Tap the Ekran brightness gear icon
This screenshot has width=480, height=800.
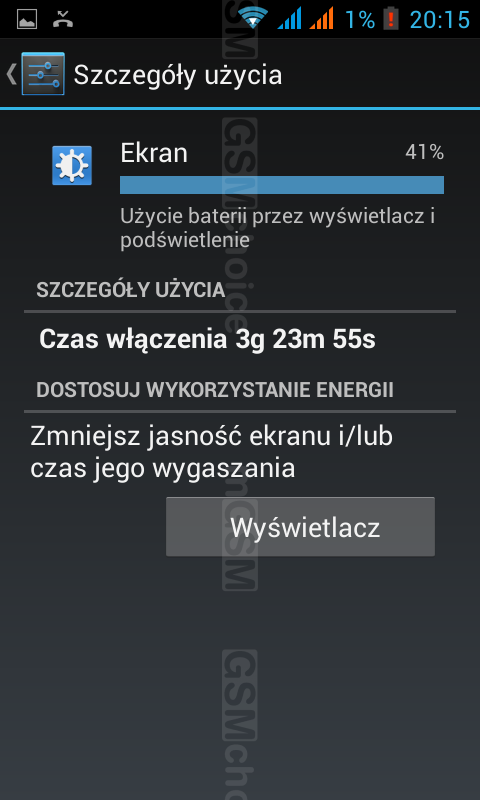[x=72, y=165]
